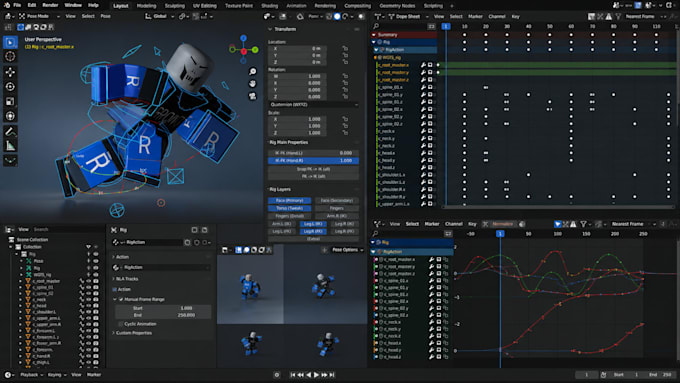The width and height of the screenshot is (680, 383).
Task: Open the Quaternion (WXYZ) rotation mode dropdown
Action: [x=313, y=105]
